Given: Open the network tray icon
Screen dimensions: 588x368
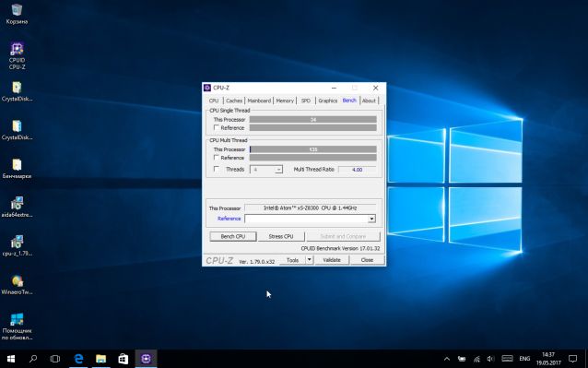Looking at the screenshot, I should tap(476, 359).
